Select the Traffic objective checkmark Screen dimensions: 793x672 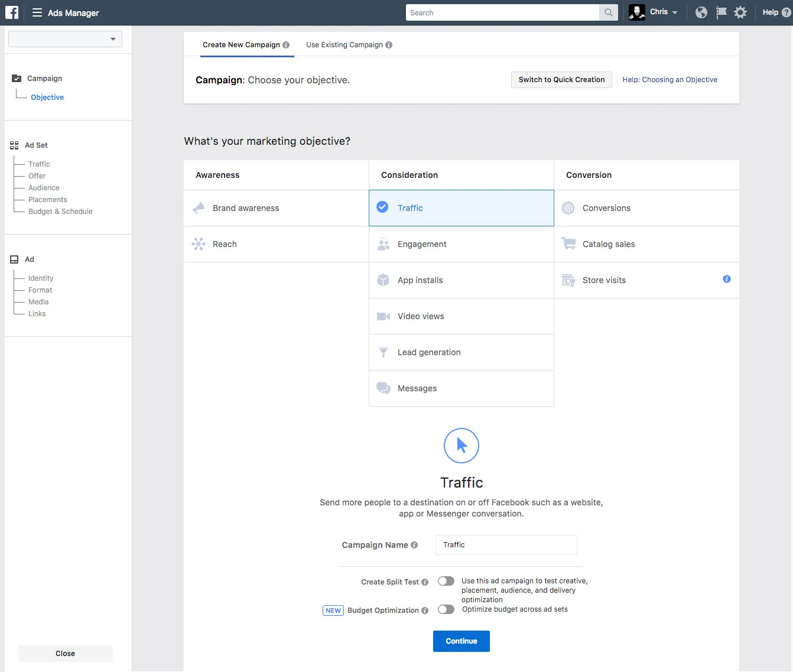tap(382, 207)
